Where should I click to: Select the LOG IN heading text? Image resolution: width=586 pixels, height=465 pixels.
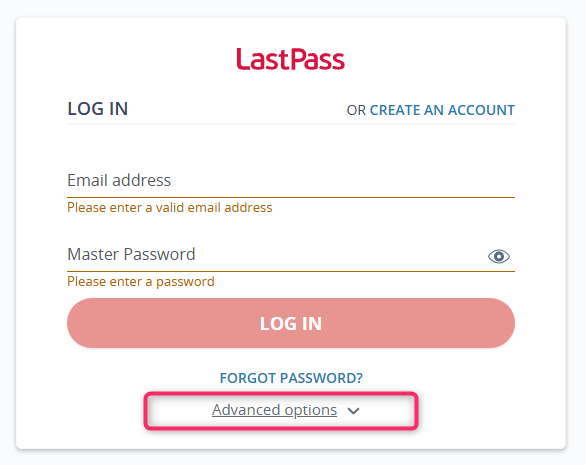(x=98, y=109)
